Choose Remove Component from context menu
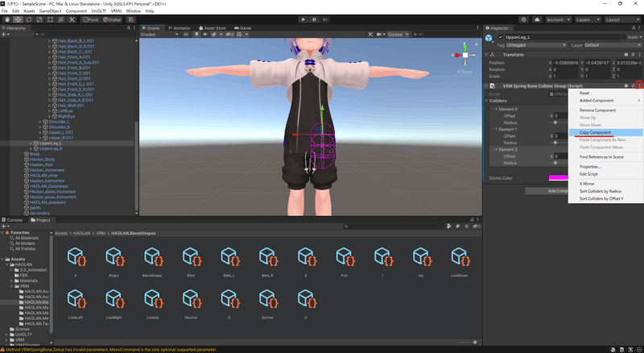This screenshot has height=353, width=644. [x=606, y=110]
